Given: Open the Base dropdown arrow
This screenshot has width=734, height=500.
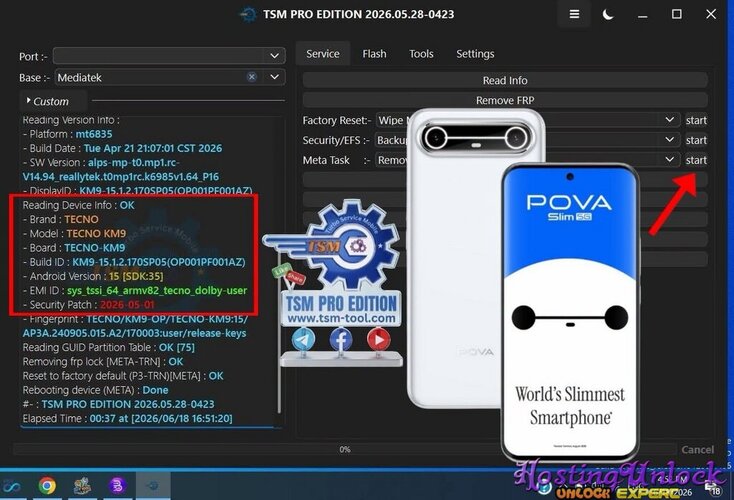Looking at the screenshot, I should [x=275, y=77].
